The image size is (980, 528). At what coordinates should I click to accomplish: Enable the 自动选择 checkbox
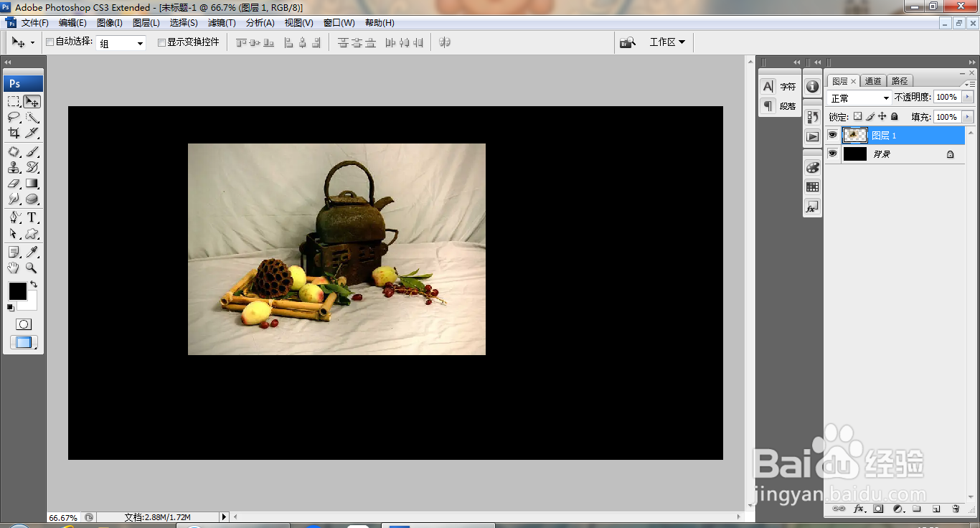tap(50, 42)
